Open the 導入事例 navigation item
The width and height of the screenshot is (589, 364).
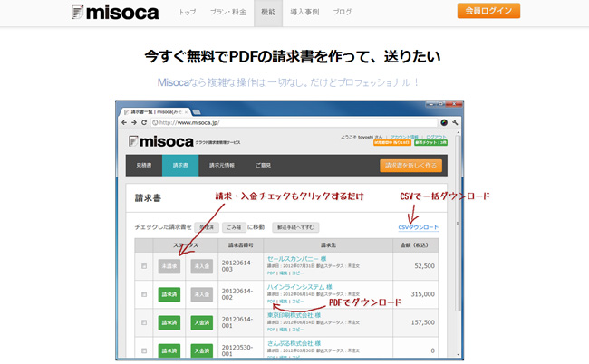tap(304, 12)
